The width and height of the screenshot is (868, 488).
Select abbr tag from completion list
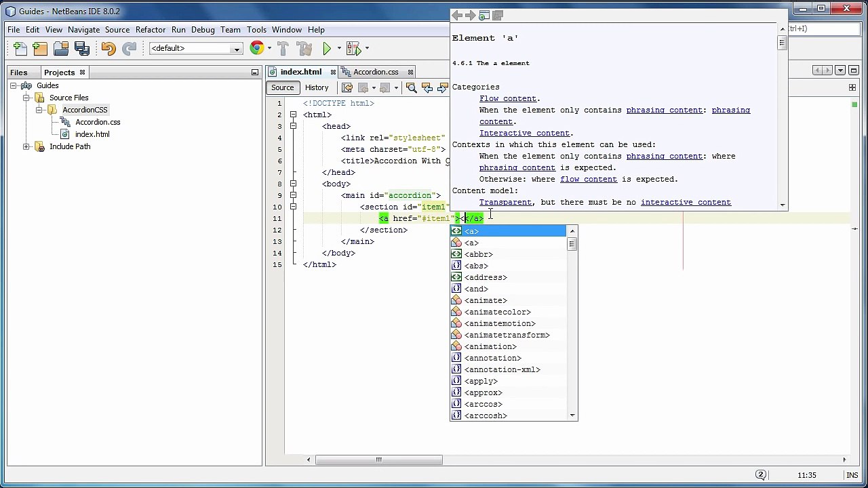[x=478, y=254]
